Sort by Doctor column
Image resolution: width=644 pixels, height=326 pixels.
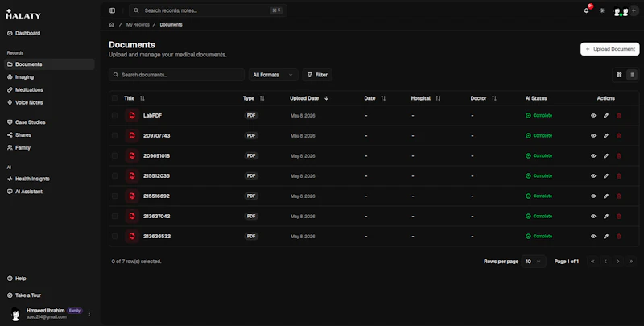[x=484, y=98]
